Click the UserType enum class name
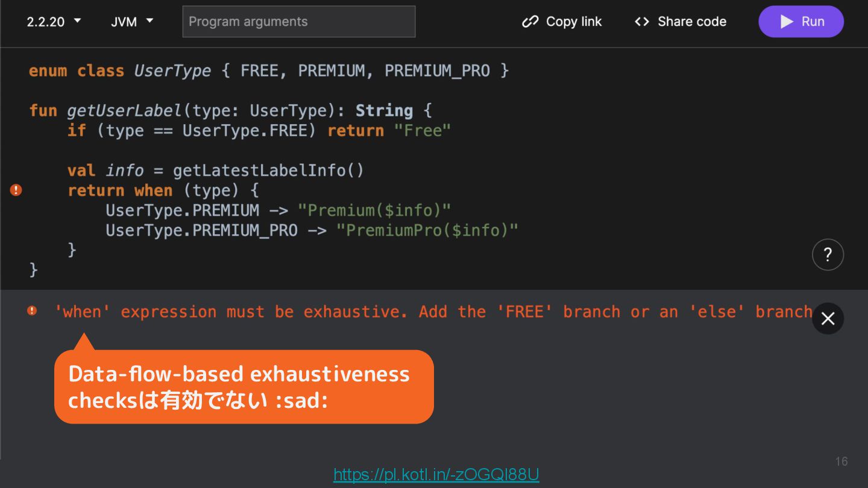Screen dimensions: 868x488 tap(172, 71)
